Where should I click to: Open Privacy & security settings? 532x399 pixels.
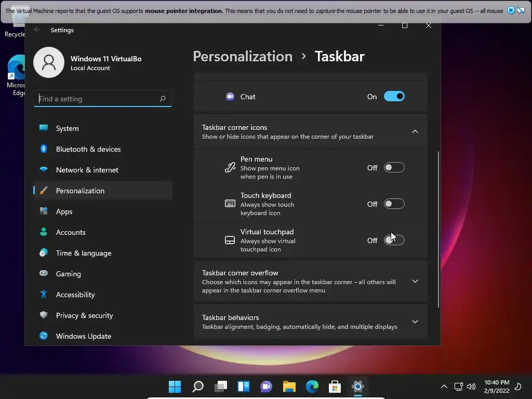click(103, 315)
